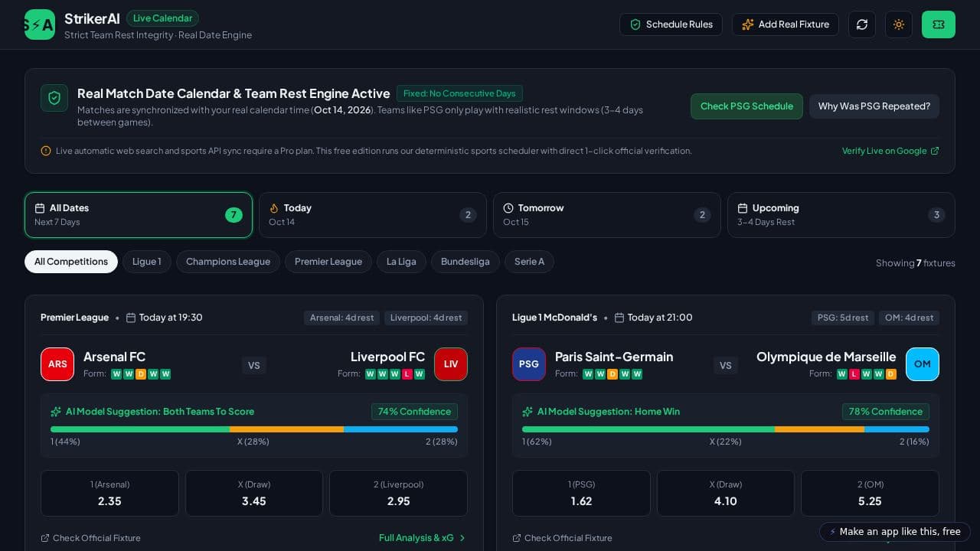
Task: Click the refresh sync icon button
Action: [862, 24]
